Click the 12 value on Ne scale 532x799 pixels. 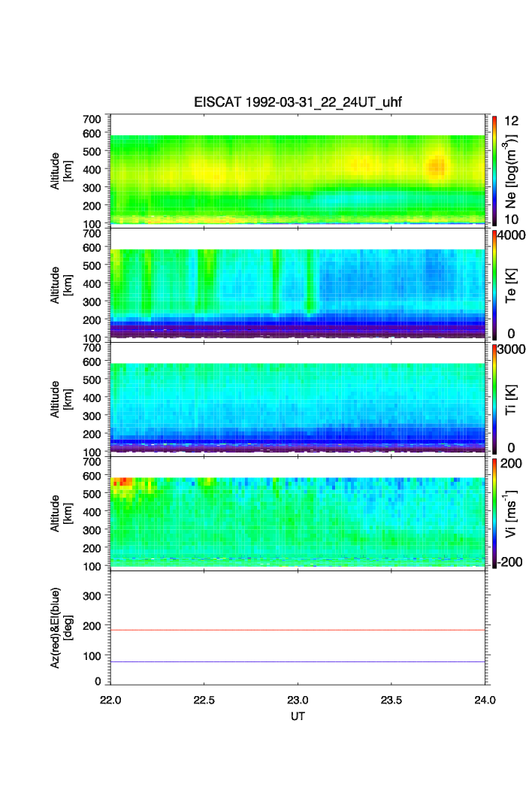511,121
